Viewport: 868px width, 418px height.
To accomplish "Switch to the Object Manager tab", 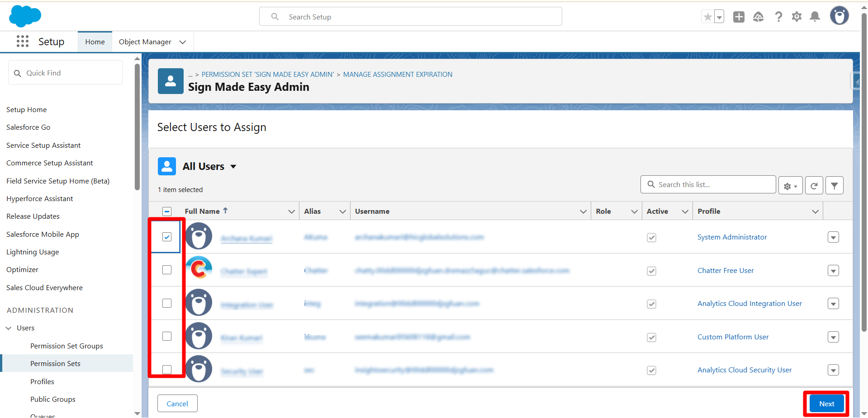I will pos(145,42).
